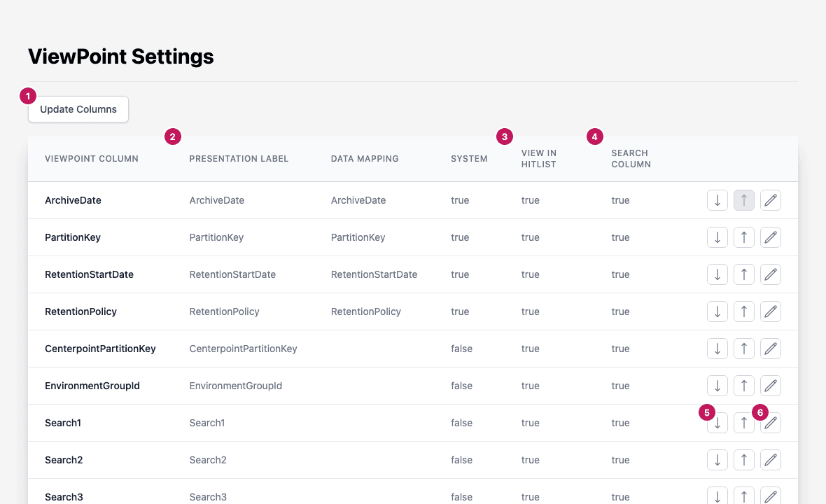Click the System column header

click(x=469, y=158)
